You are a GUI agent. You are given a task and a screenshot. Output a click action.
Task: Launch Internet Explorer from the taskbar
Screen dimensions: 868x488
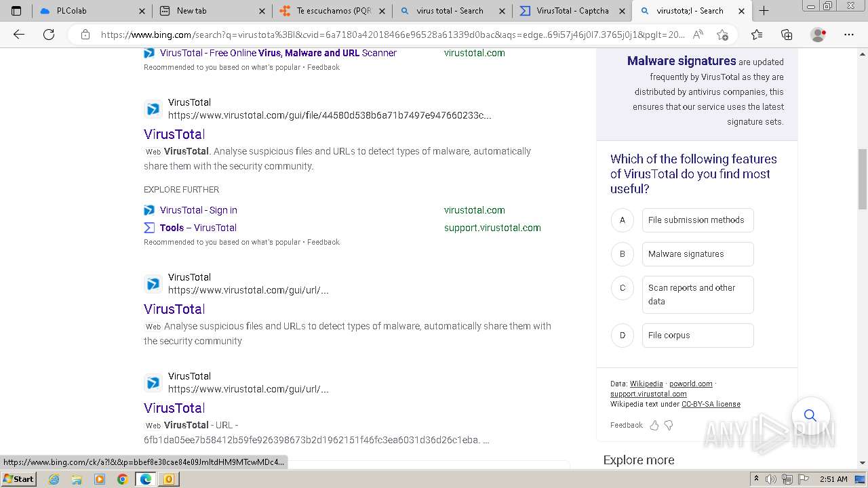coord(54,479)
